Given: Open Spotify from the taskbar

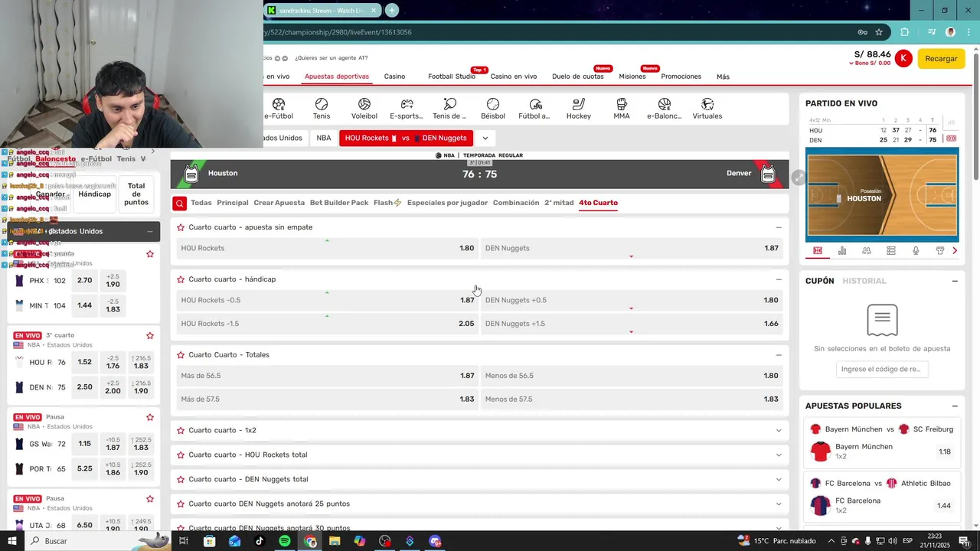Looking at the screenshot, I should [285, 541].
